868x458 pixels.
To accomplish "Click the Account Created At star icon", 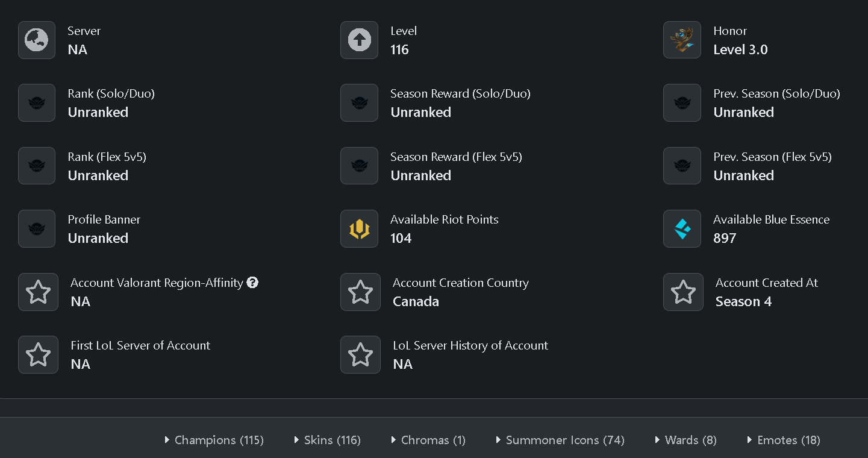I will point(683,292).
